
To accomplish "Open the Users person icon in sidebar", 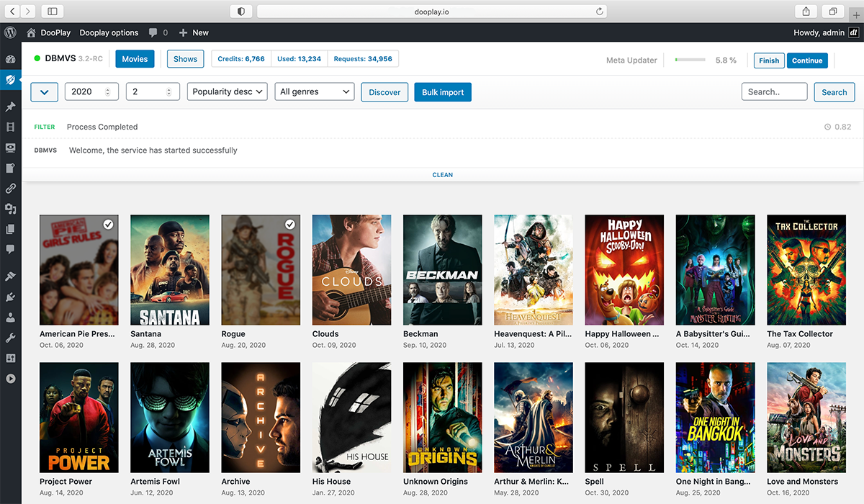I will click(x=10, y=318).
